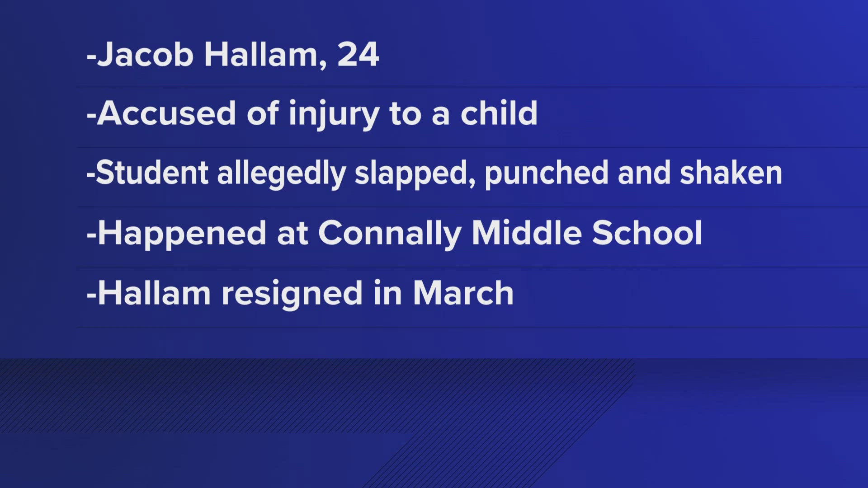Click Hallam in the resigned line
The image size is (868, 488).
click(154, 293)
